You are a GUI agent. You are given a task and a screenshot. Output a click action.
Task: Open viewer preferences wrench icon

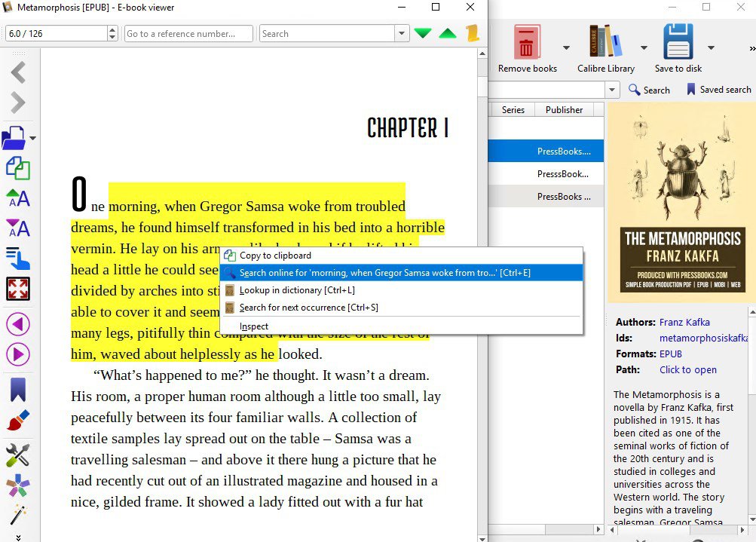[18, 455]
